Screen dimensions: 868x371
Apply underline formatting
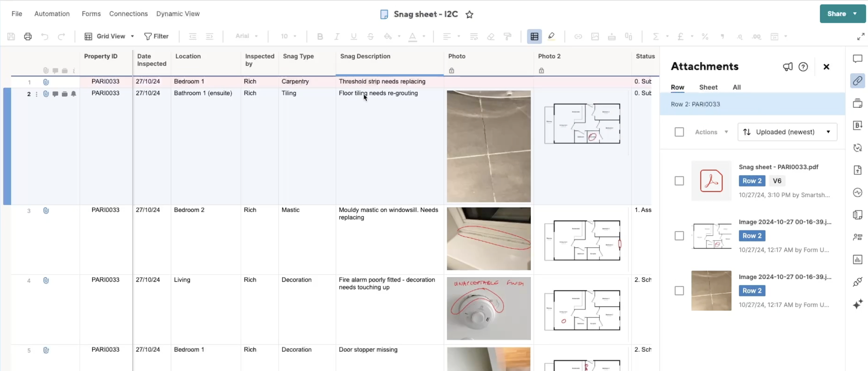pyautogui.click(x=354, y=36)
